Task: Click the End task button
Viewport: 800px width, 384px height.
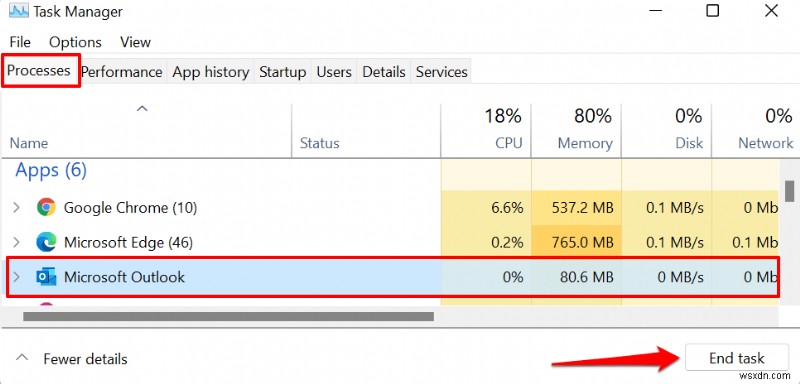Action: tap(737, 358)
